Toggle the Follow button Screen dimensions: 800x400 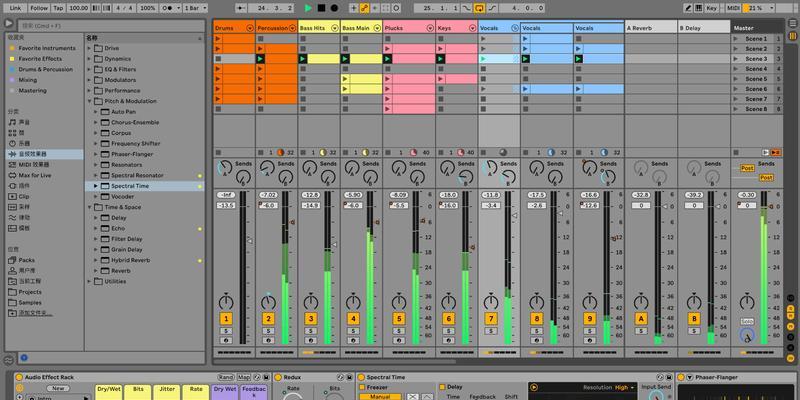point(39,8)
